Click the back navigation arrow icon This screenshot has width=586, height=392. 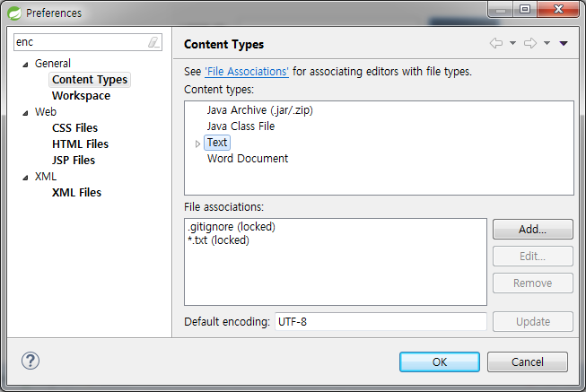pyautogui.click(x=496, y=43)
